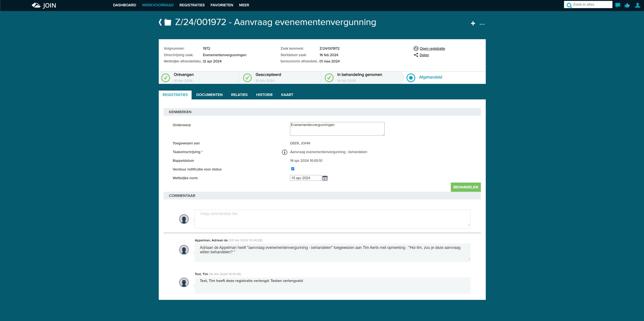Click Servicenorm date 01 maa 2024

tap(329, 61)
